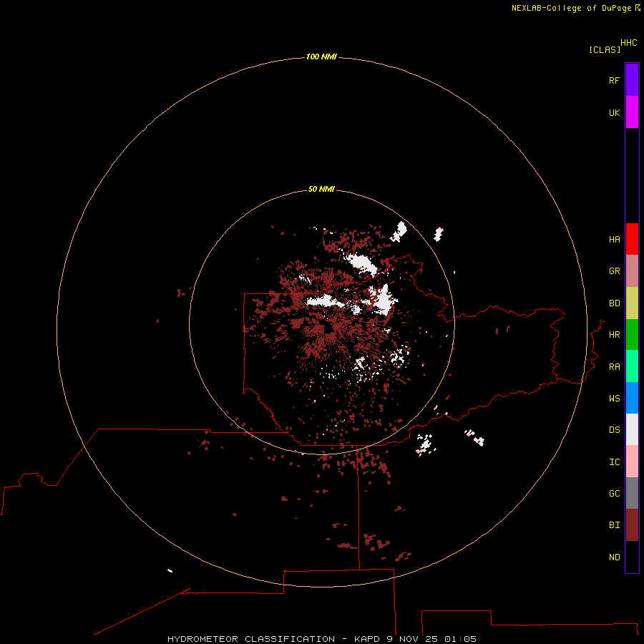The image size is (644, 644).
Task: Click the IC pink legend swatch
Action: (632, 462)
